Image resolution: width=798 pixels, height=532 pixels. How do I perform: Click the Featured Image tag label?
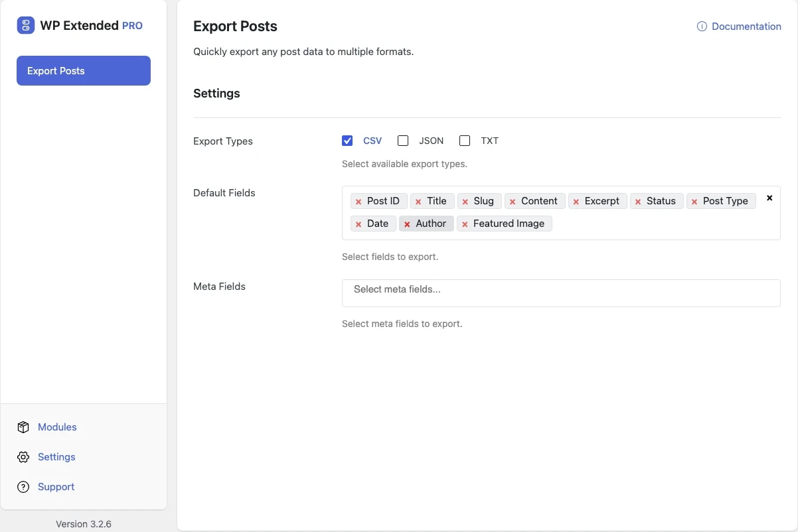tap(509, 224)
